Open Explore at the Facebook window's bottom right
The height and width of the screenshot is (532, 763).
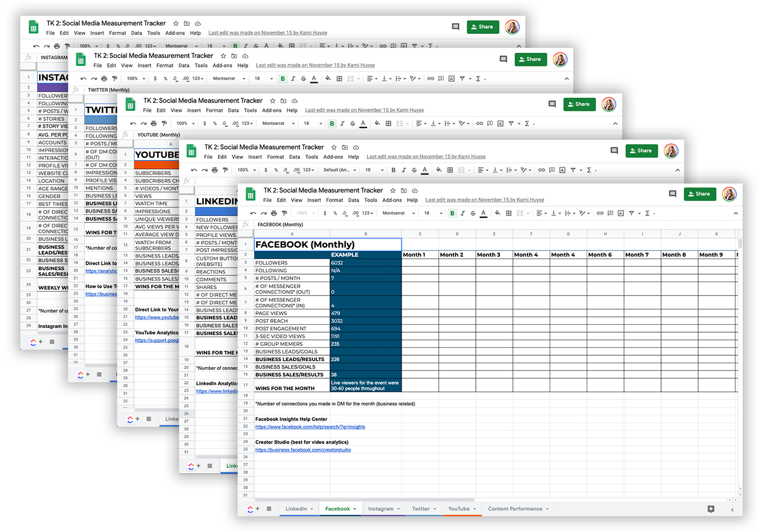(711, 509)
